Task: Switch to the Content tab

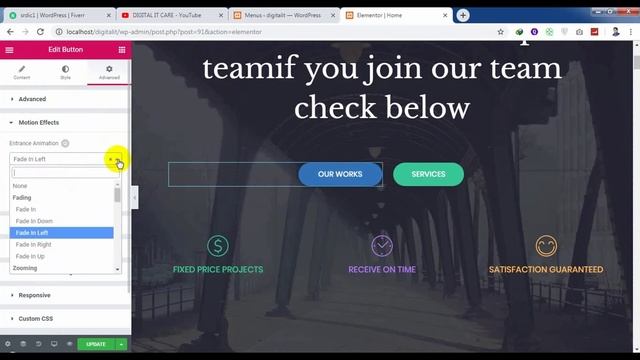Action: click(x=22, y=72)
